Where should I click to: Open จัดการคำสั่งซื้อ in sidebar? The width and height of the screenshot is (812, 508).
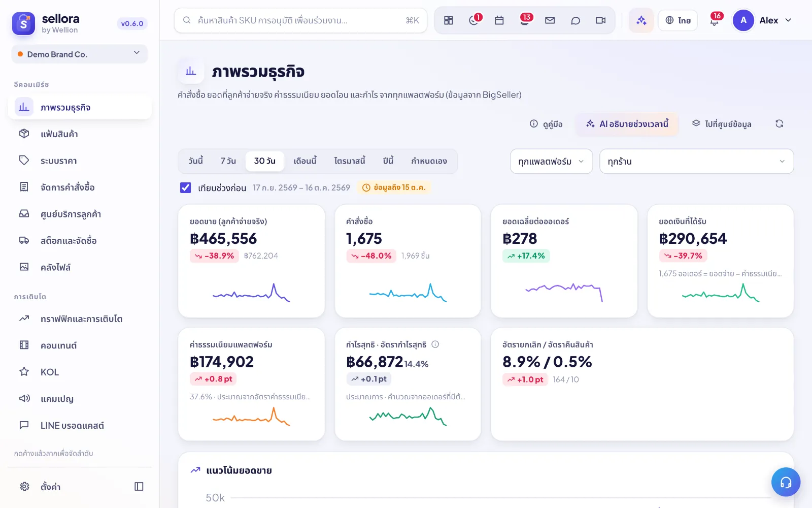coord(80,187)
